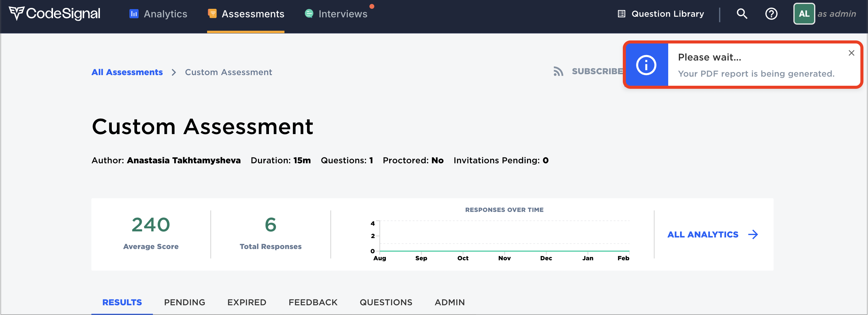
Task: Open the Assessments navigation item
Action: click(x=246, y=14)
